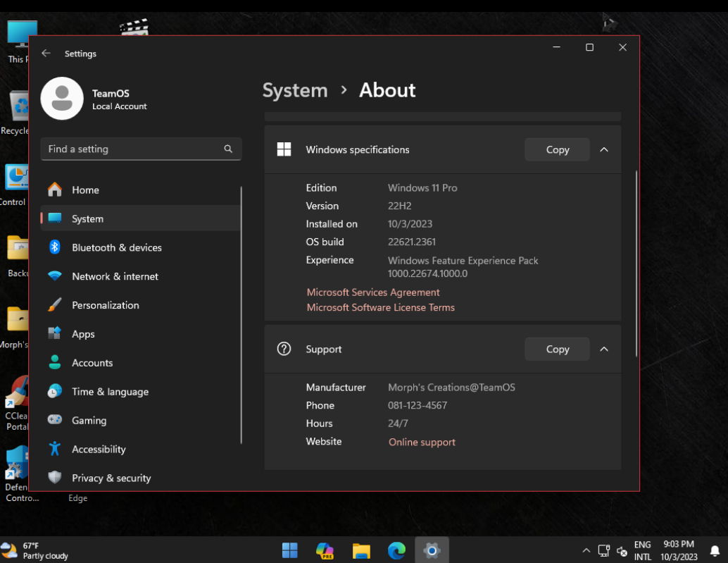Select the Windows Feature Experience Pack text
The image size is (728, 563).
coord(463,266)
